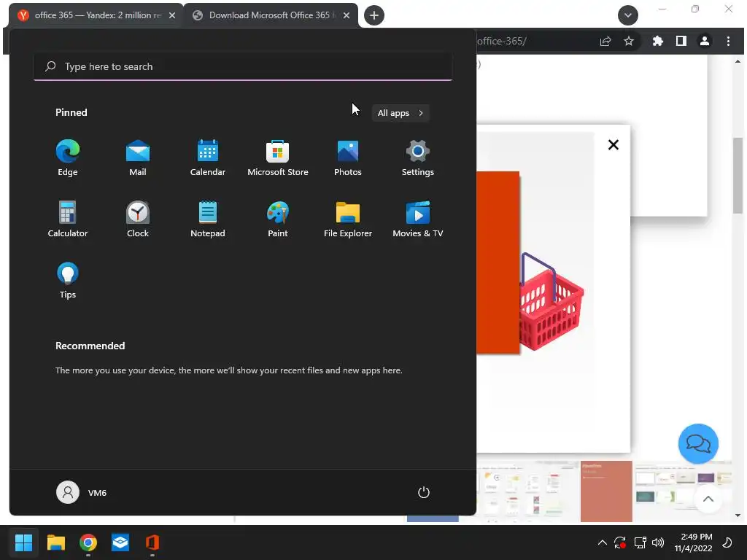Open the Clock app
Viewport: 747px width, 560px height.
pos(138,219)
